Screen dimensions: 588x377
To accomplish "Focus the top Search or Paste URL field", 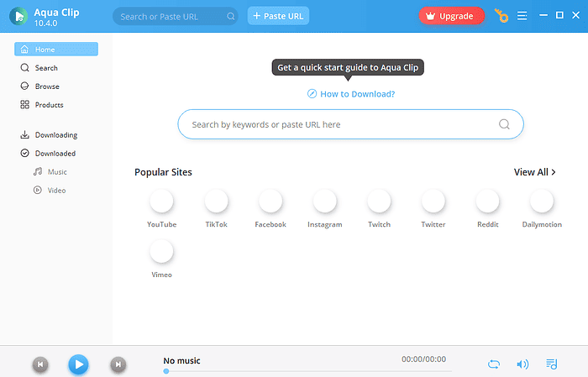I will click(x=175, y=17).
